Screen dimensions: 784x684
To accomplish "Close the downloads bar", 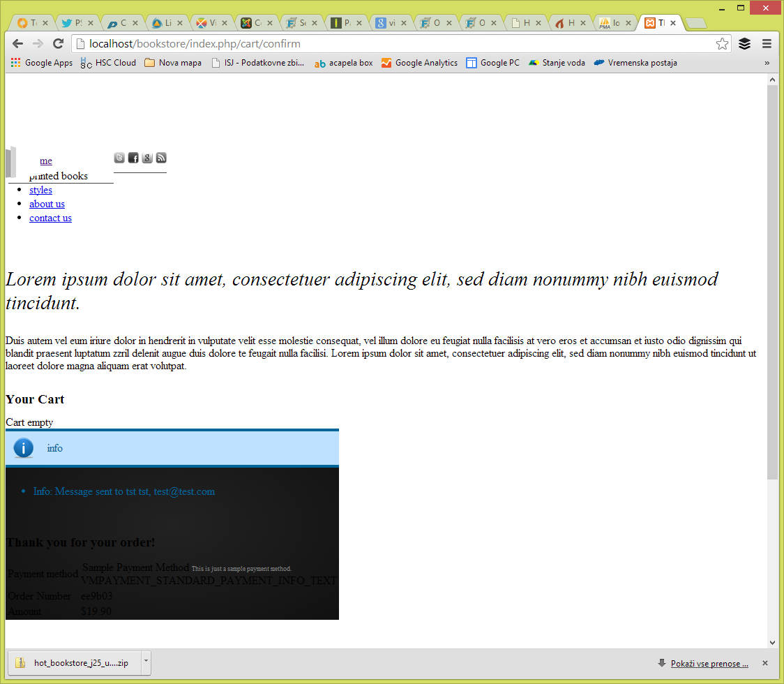I will 765,663.
